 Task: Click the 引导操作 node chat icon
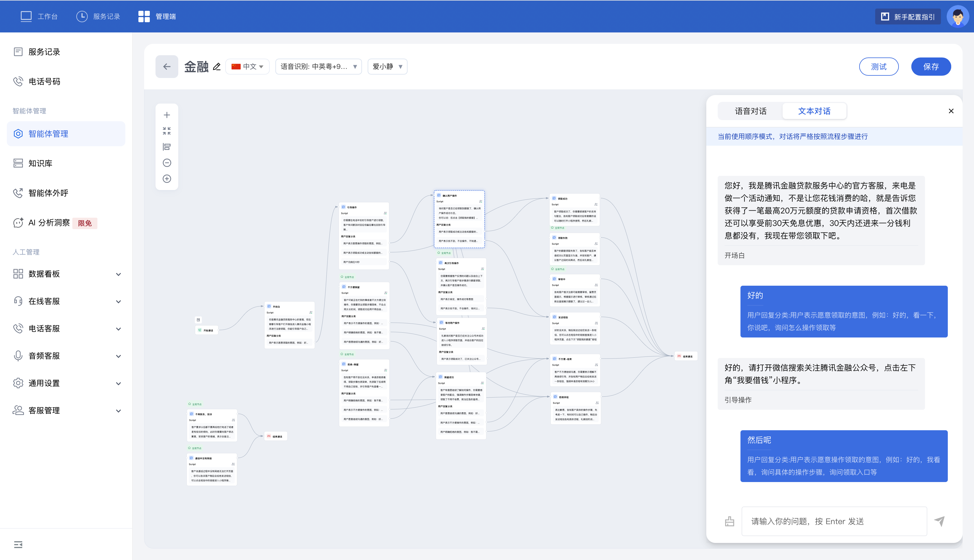pos(344,207)
